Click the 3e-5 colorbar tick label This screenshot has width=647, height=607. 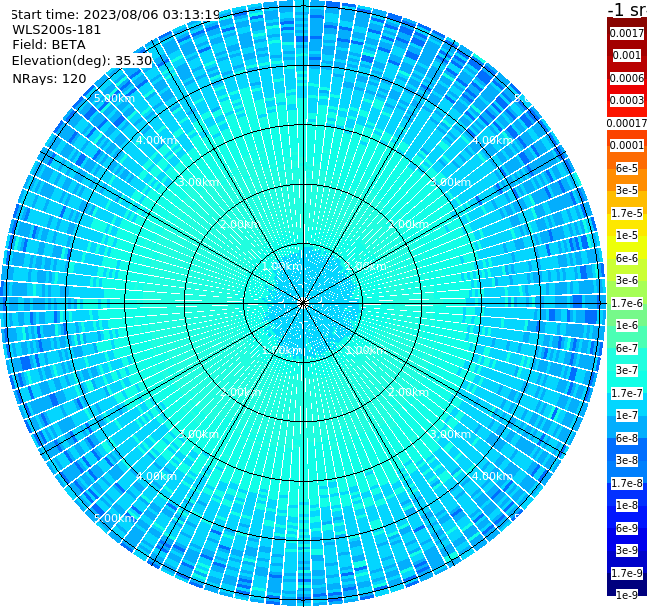[627, 190]
